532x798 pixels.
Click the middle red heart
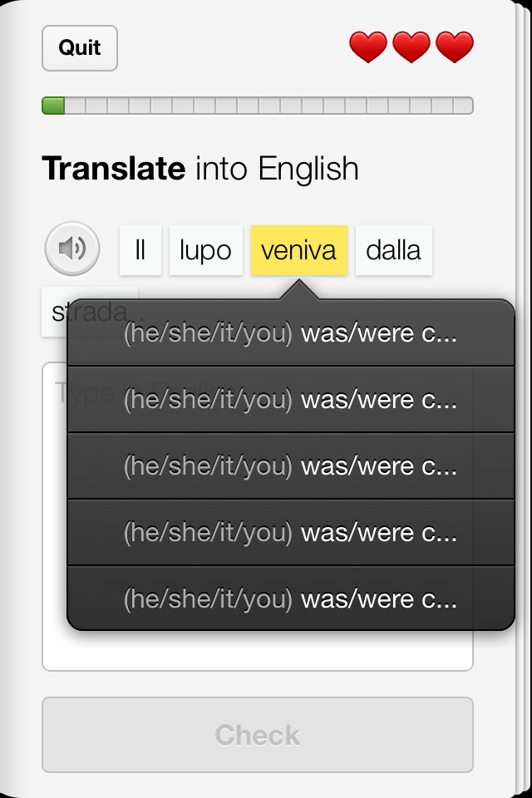tap(411, 47)
